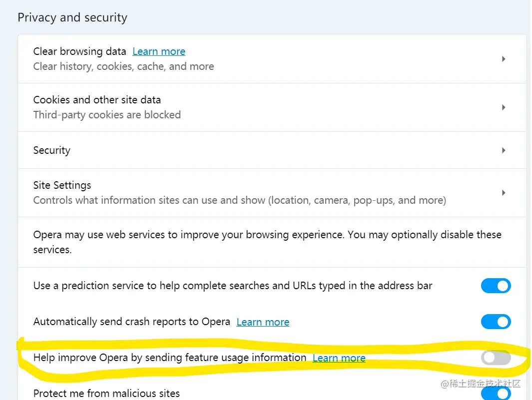Open Learn more about clearing browsing data
Image resolution: width=532 pixels, height=400 pixels.
[159, 51]
